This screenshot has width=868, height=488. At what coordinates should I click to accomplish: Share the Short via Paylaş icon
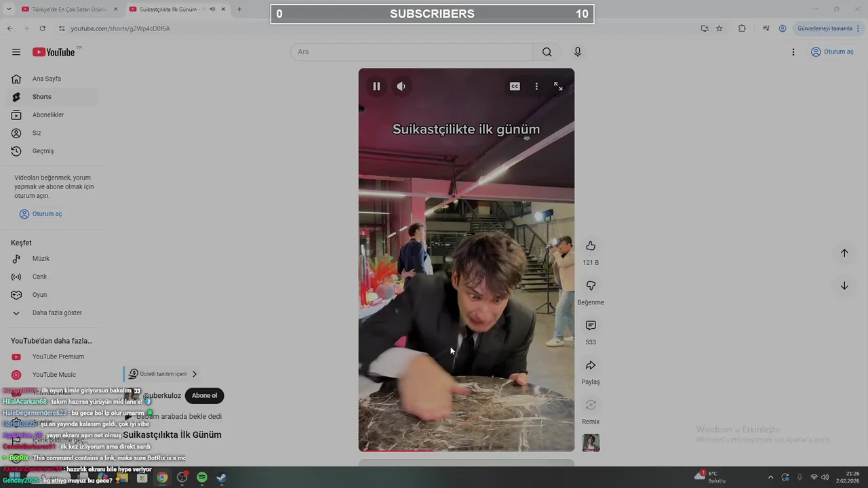point(591,365)
